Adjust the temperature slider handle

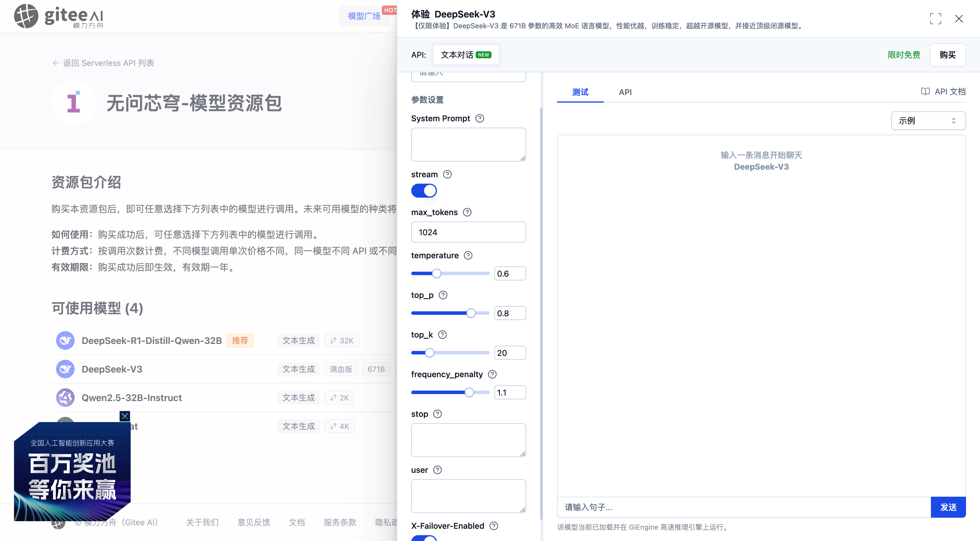pyautogui.click(x=436, y=273)
